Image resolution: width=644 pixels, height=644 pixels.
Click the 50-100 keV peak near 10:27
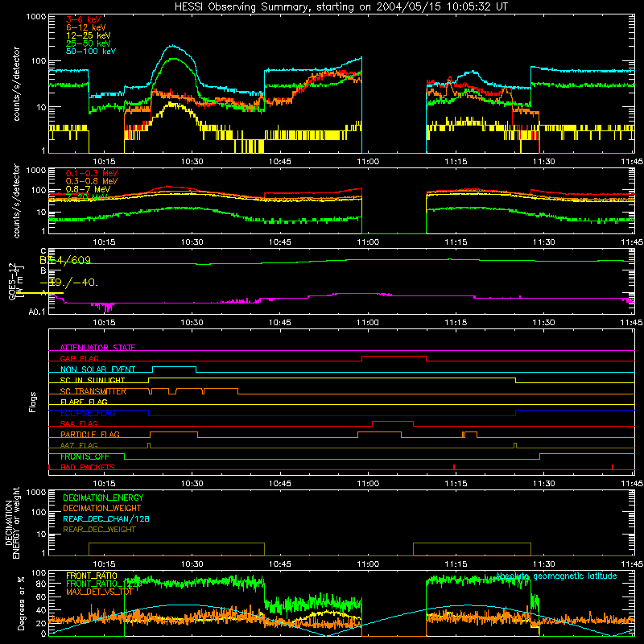click(x=173, y=46)
